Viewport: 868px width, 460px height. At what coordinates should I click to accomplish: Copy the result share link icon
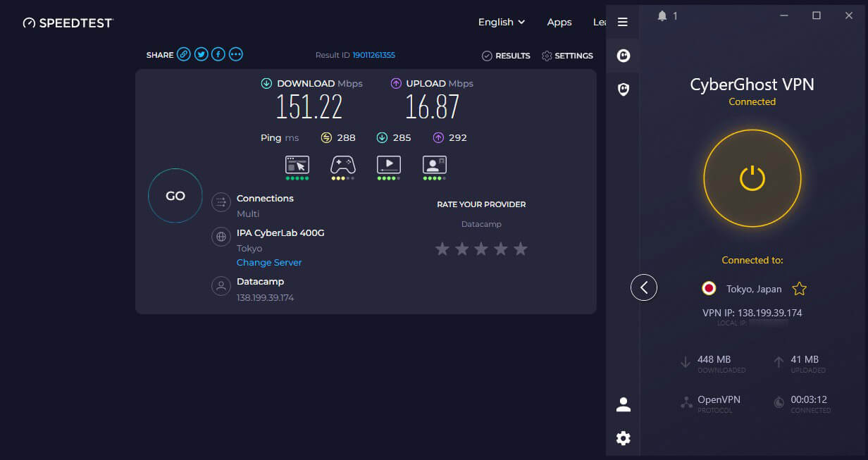(x=184, y=54)
